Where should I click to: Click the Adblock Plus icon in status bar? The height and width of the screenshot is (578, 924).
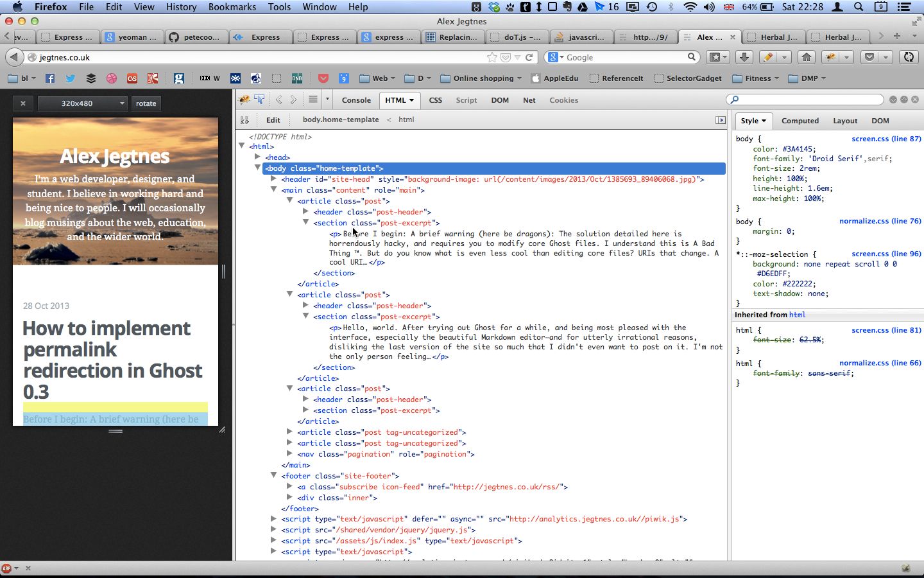point(6,568)
